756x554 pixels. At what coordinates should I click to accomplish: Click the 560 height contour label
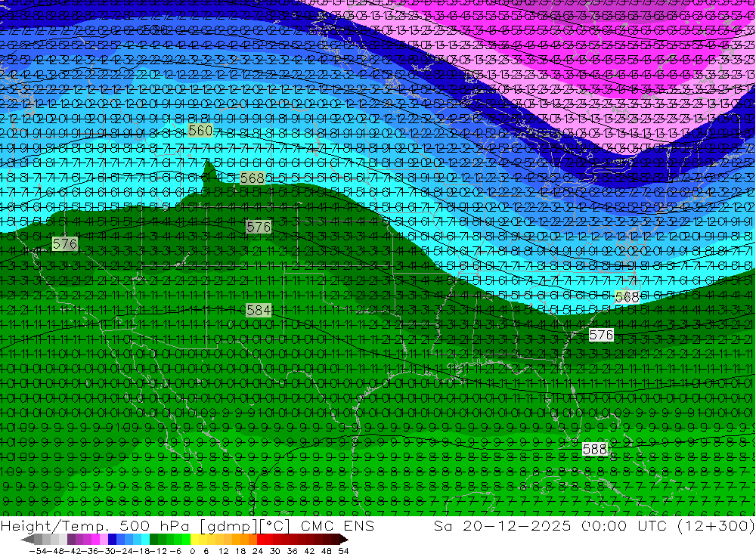point(200,131)
